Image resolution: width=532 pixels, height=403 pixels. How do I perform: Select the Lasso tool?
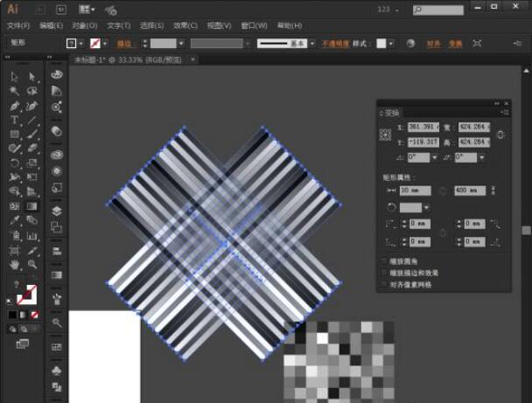[x=31, y=91]
